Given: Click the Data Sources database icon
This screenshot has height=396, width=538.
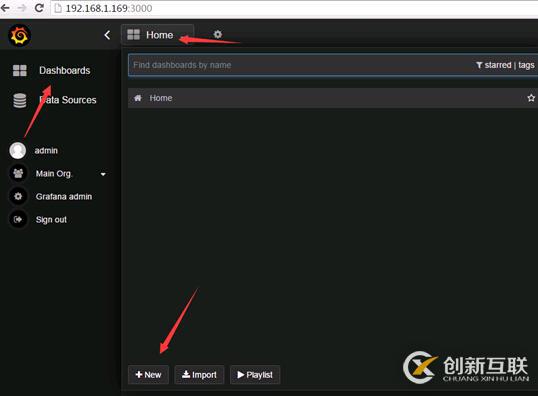Looking at the screenshot, I should coord(20,100).
